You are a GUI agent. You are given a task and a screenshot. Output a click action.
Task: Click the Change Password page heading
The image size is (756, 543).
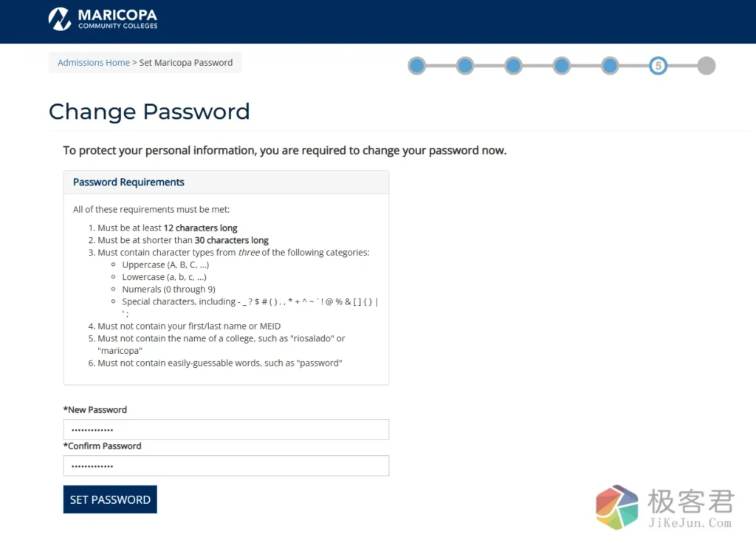(149, 112)
